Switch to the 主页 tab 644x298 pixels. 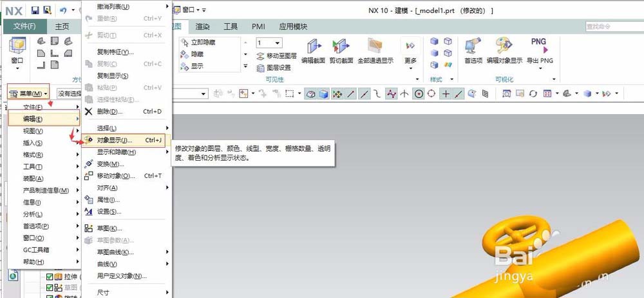coord(62,26)
